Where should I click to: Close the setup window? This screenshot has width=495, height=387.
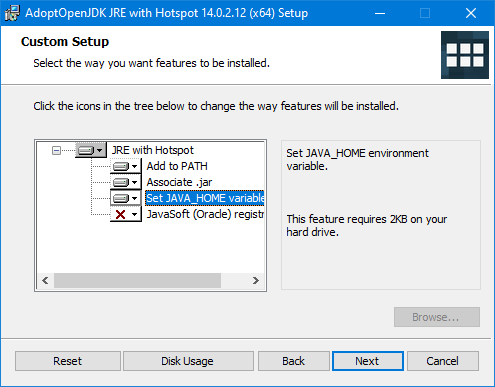coord(471,13)
